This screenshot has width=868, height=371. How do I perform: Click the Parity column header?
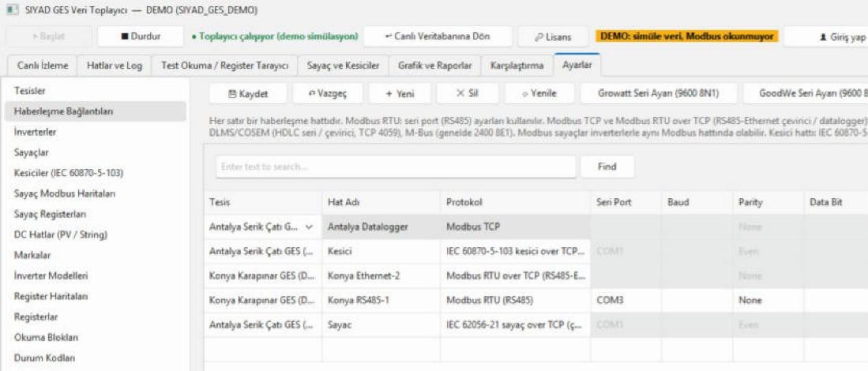point(768,203)
